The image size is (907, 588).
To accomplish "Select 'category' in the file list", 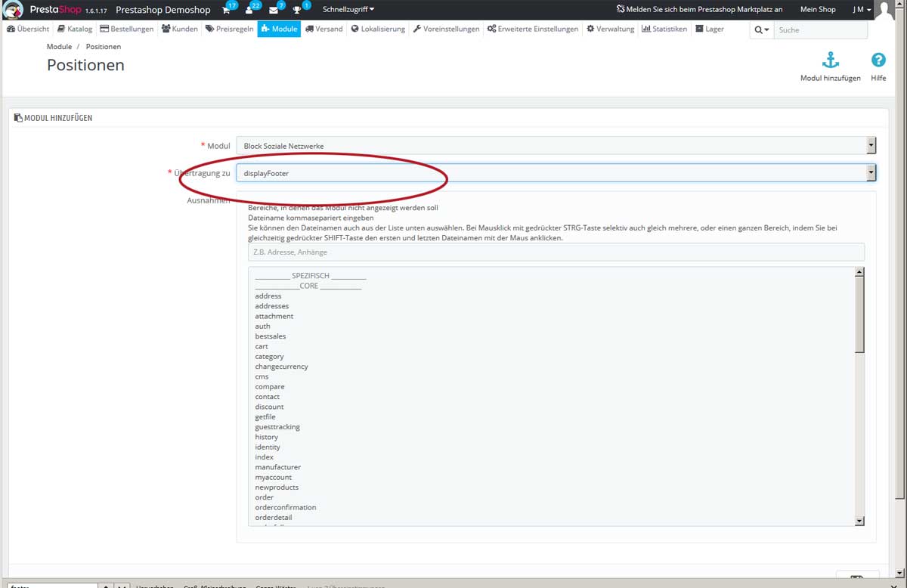I will click(270, 357).
